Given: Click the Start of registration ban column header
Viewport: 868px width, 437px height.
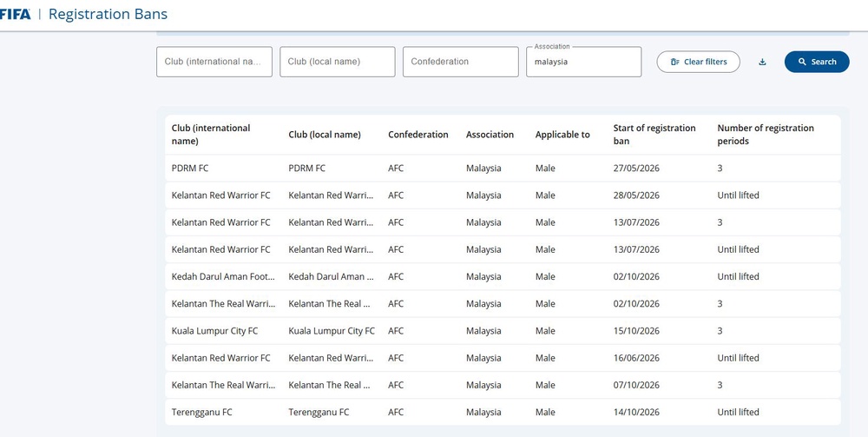Looking at the screenshot, I should point(654,135).
